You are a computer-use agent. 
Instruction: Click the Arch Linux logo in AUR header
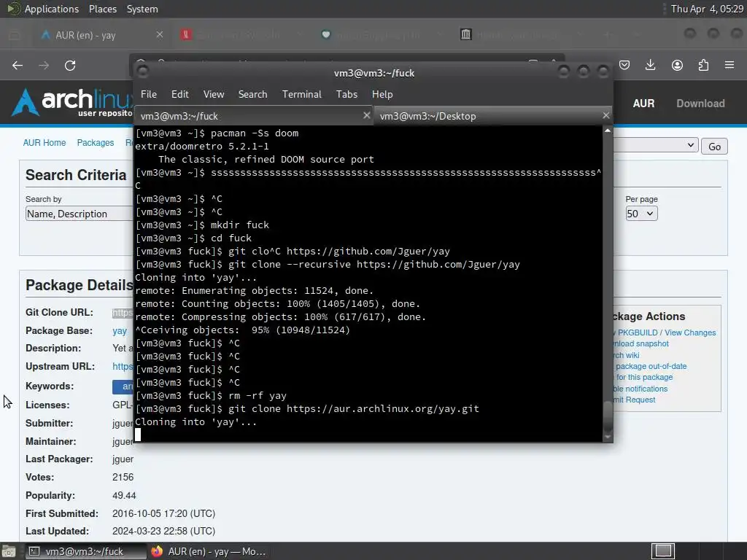click(x=71, y=102)
